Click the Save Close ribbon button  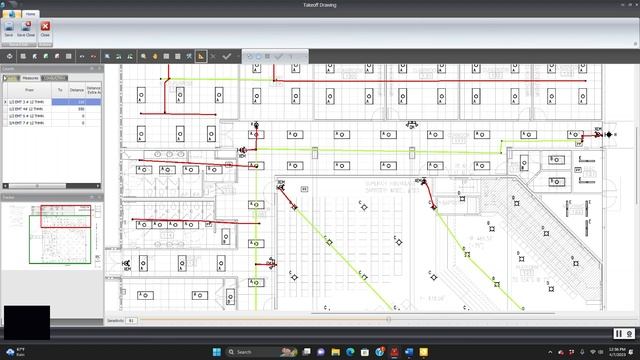tap(26, 29)
